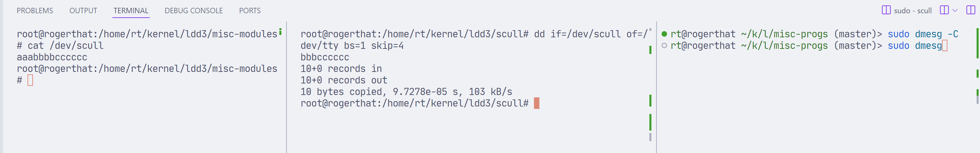Click the split icon left of the launch profile chevron

pos(944,10)
